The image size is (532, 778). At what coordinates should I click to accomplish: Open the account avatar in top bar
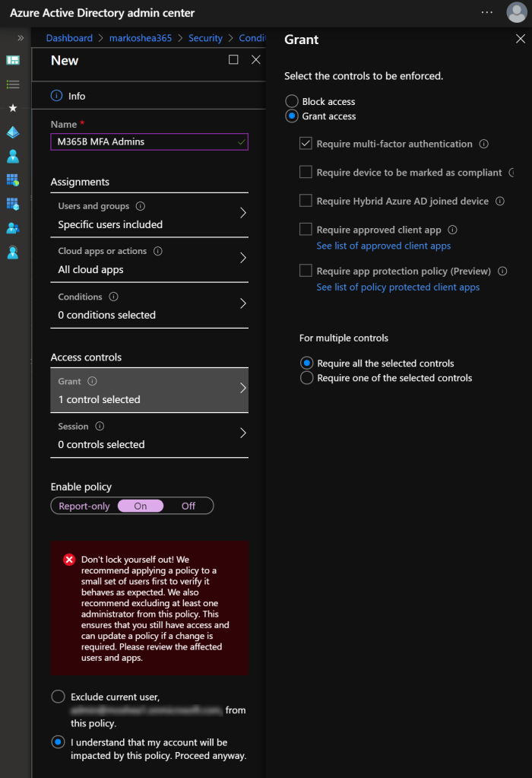(x=516, y=13)
